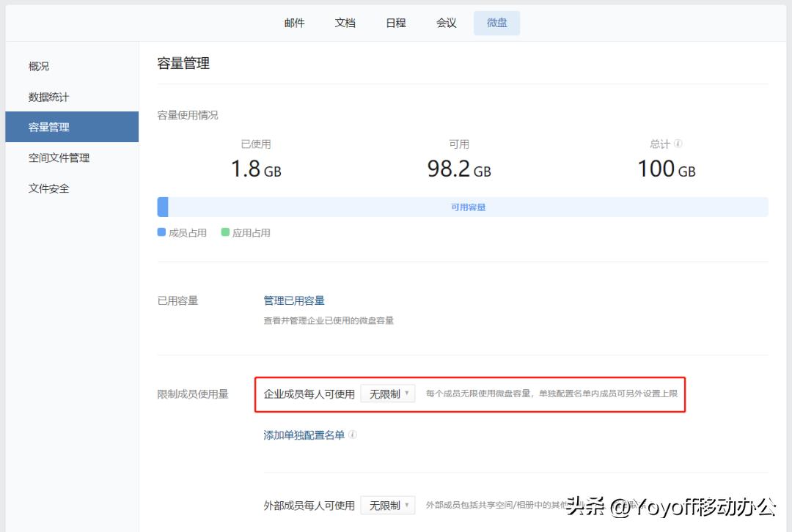Select the 微盘 tab
This screenshot has width=792, height=532.
496,23
